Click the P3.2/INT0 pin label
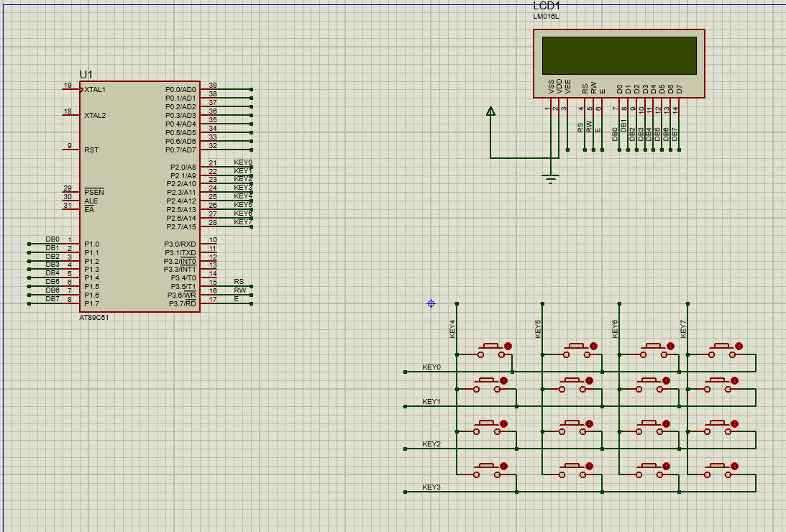 180,261
